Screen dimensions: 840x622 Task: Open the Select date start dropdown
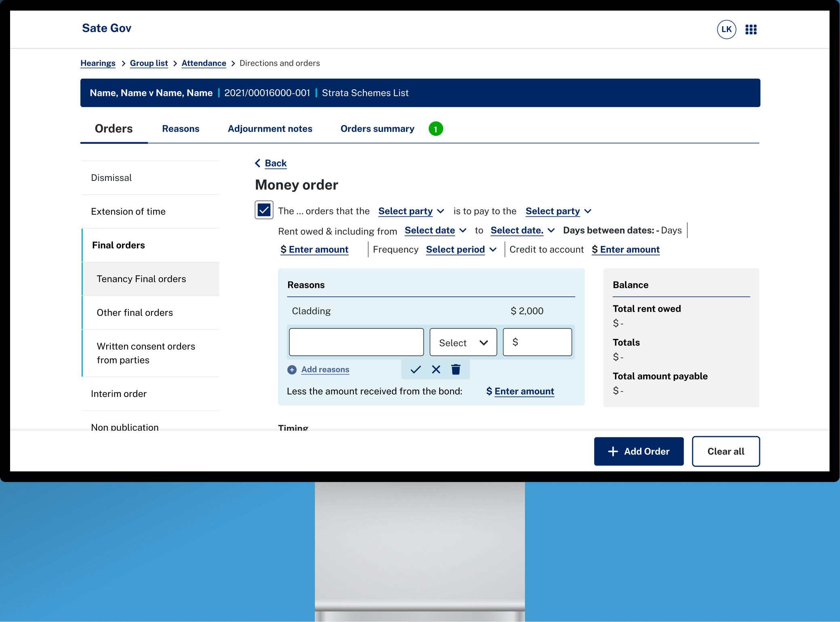point(435,230)
